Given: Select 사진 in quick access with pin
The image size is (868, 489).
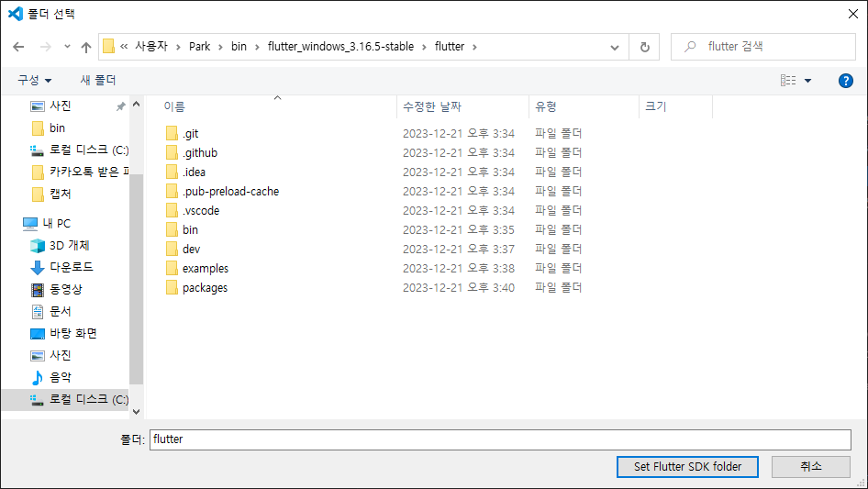Looking at the screenshot, I should (61, 106).
